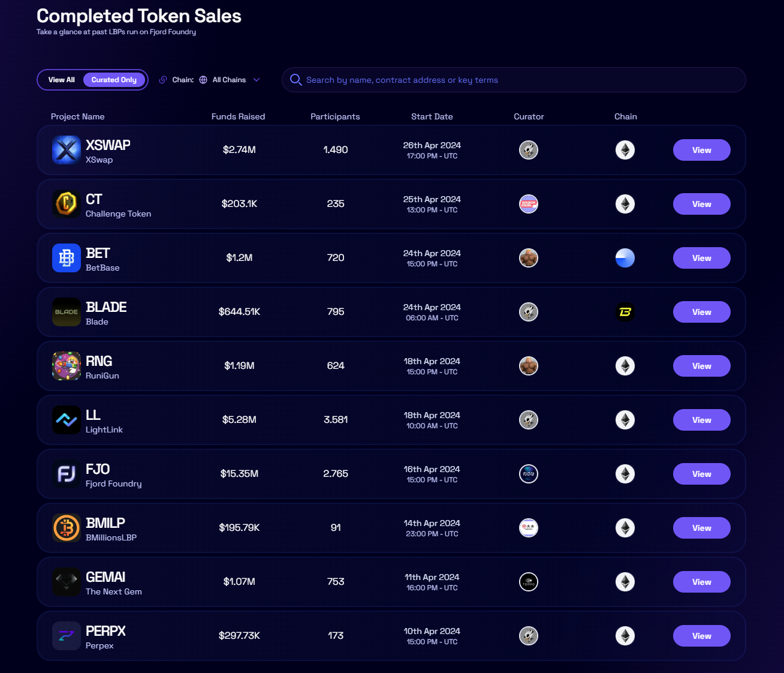Click the BMillionsLBP bitcoin logo
784x673 pixels.
click(66, 528)
